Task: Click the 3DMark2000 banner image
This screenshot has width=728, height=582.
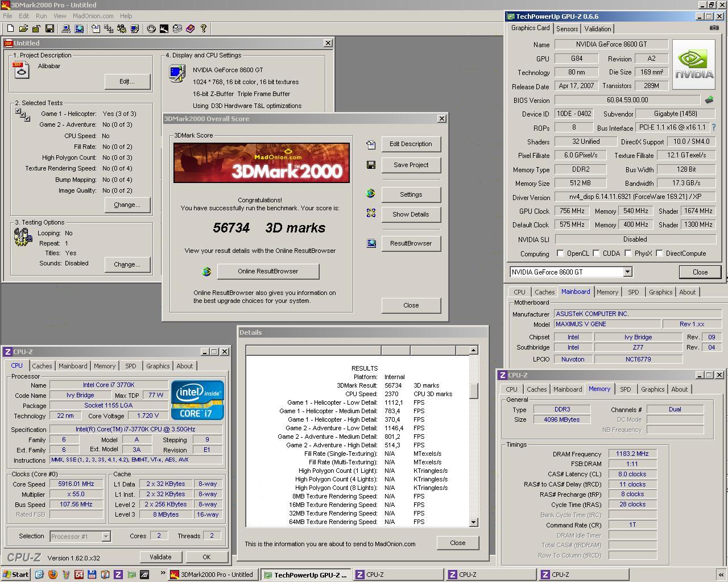Action: (262, 163)
